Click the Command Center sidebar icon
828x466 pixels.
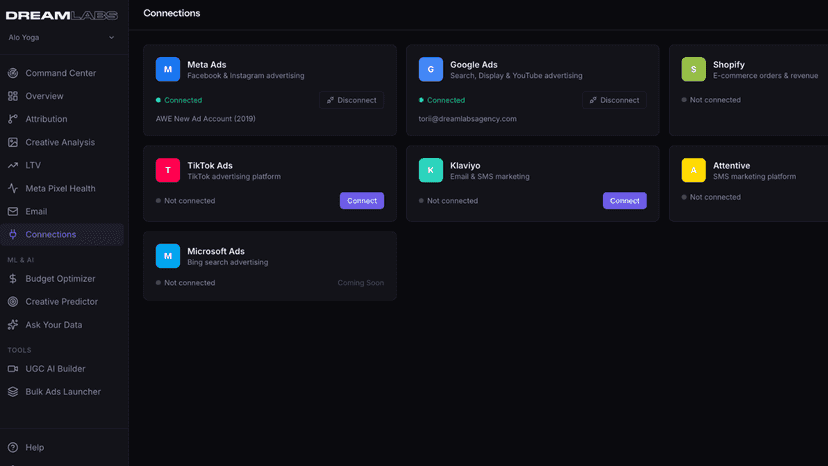point(13,73)
